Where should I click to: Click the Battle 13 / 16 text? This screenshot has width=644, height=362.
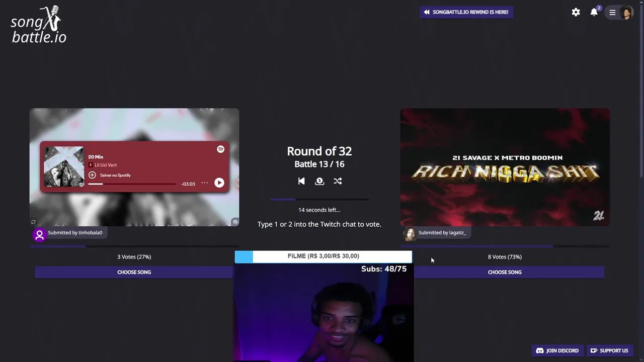click(319, 164)
